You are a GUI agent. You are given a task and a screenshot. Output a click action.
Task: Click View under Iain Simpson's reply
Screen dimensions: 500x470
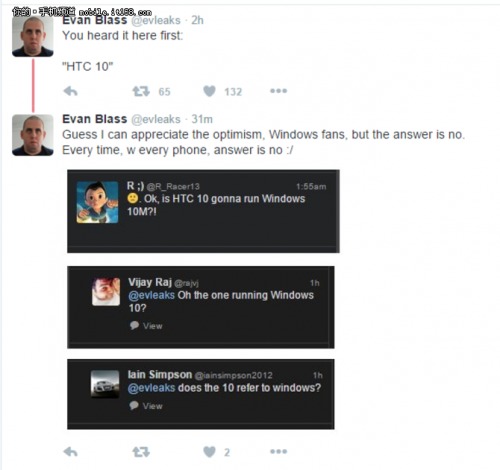tap(146, 406)
